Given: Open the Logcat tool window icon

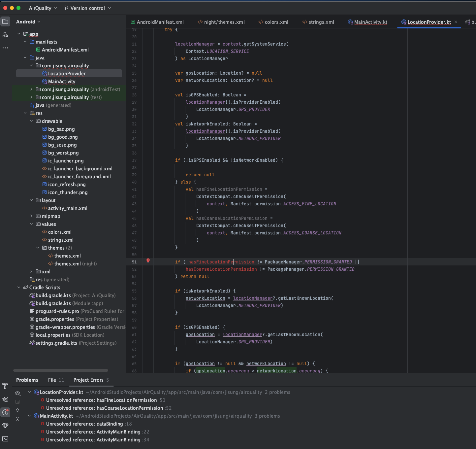Looking at the screenshot, I should 5,399.
